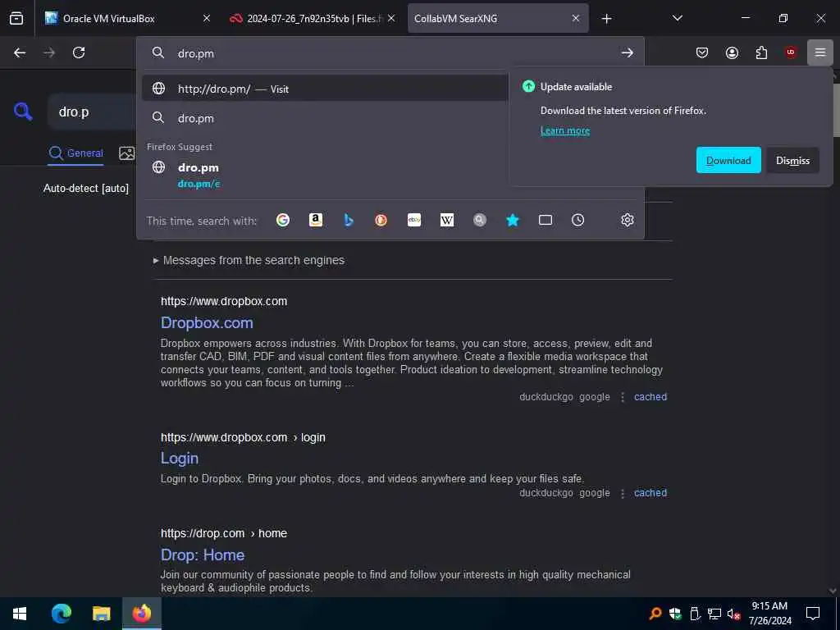Image resolution: width=840 pixels, height=630 pixels.
Task: Open Auto-detect language dropdown
Action: pos(86,189)
